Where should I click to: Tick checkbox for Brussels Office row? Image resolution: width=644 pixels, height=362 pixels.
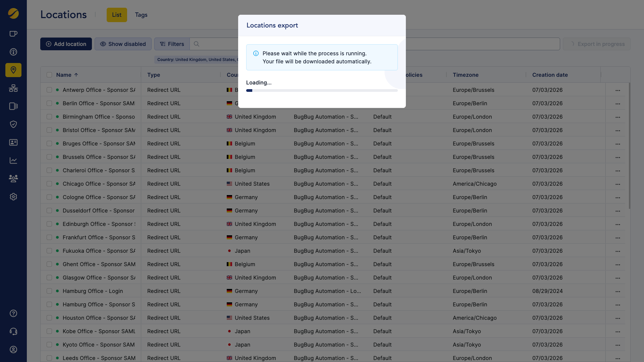[x=49, y=157]
